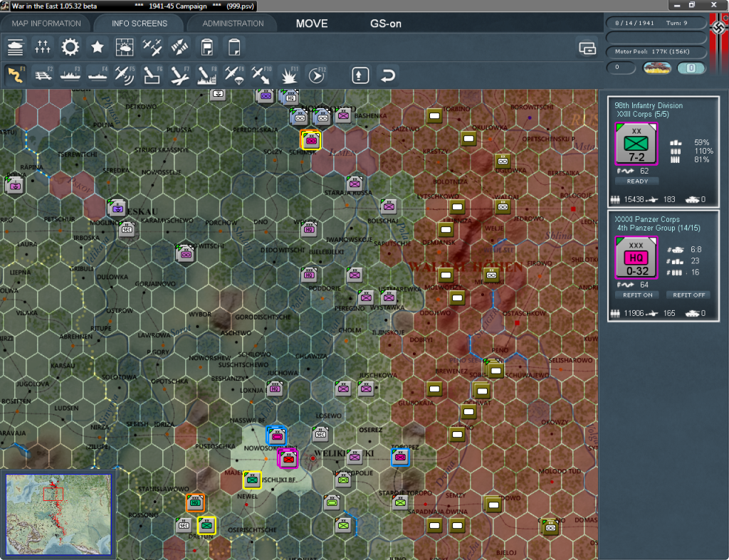Image resolution: width=729 pixels, height=560 pixels.
Task: Open the order of battle tank icon
Action: (16, 47)
